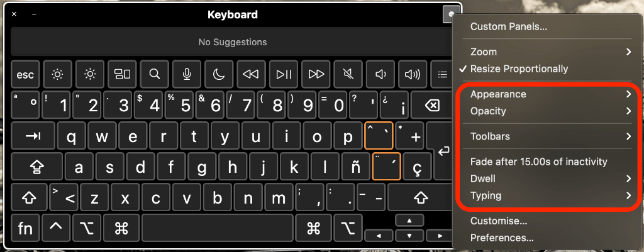Tap the Spotlight search key

click(x=155, y=75)
